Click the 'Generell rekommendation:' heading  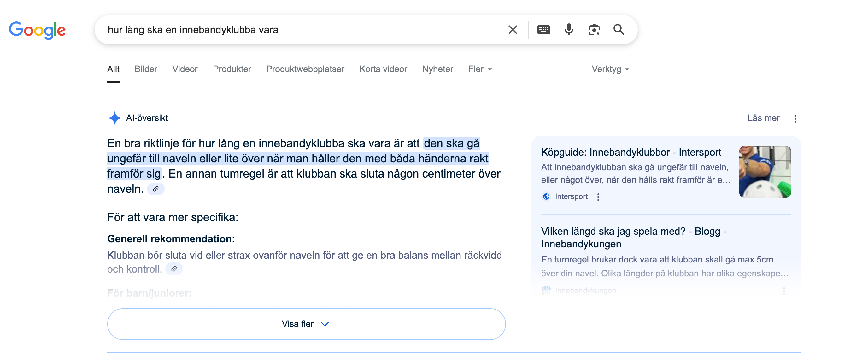(x=171, y=238)
